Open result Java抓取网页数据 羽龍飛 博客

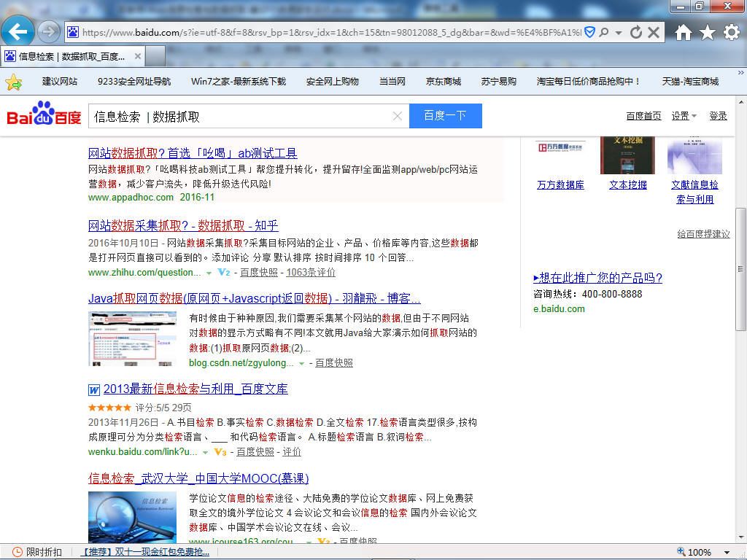tap(255, 298)
